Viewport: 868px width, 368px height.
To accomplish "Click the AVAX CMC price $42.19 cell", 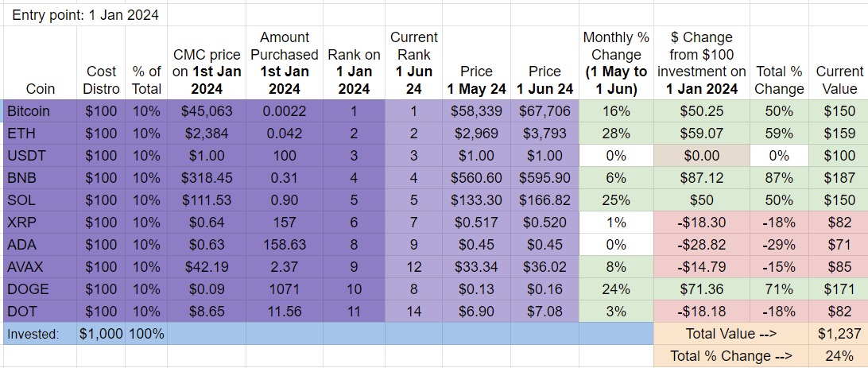I will (x=207, y=267).
